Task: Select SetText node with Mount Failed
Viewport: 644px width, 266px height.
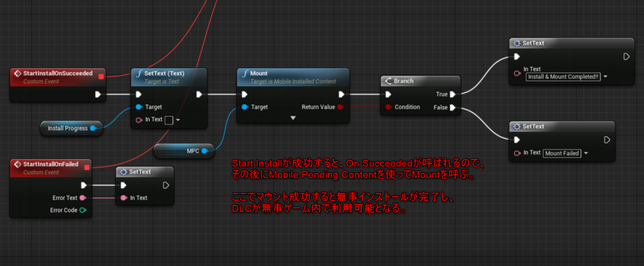Action: pos(562,126)
